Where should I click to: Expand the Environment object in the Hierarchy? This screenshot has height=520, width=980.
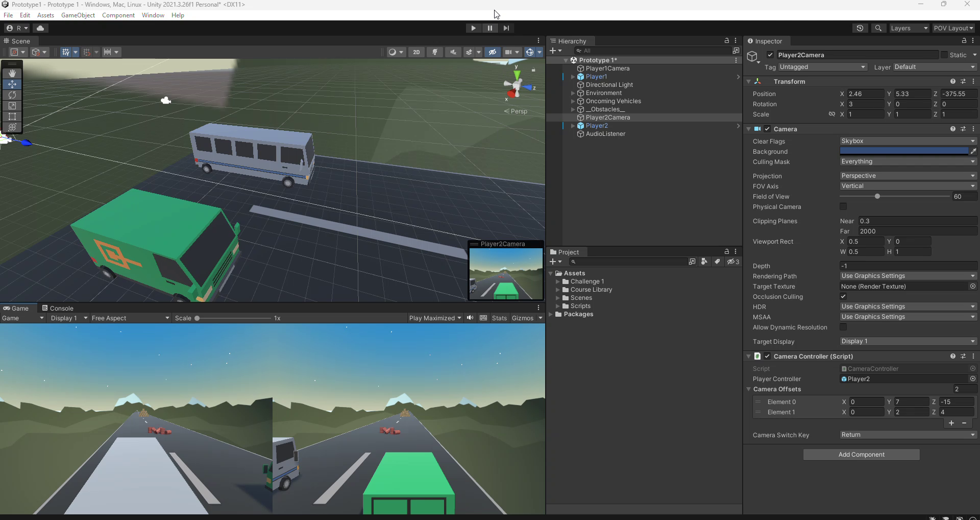(573, 93)
